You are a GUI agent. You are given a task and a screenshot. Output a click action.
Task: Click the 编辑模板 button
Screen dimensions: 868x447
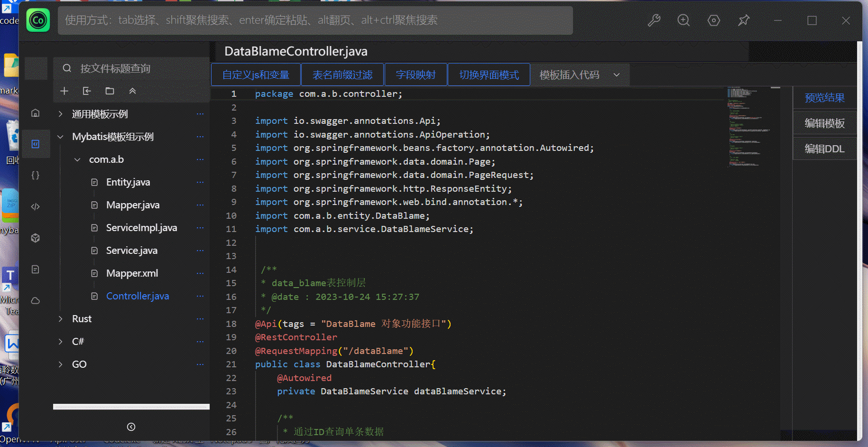point(825,123)
